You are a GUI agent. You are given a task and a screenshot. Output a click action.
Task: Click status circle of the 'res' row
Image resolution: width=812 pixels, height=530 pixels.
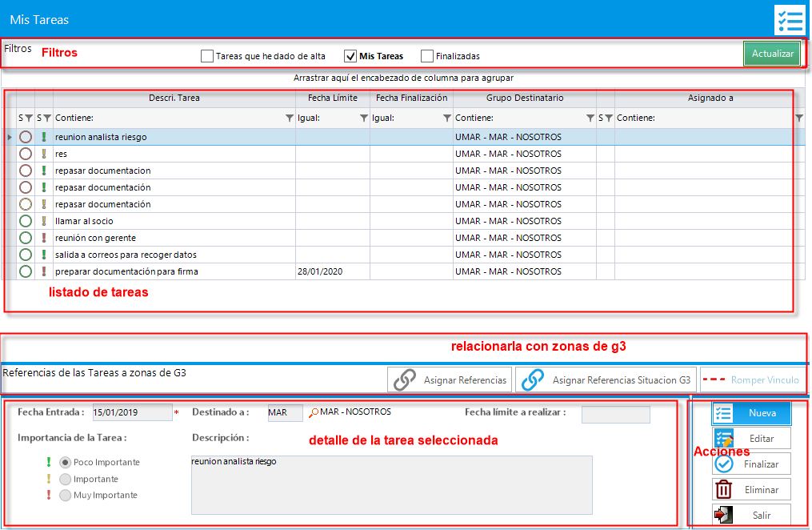[x=26, y=154]
